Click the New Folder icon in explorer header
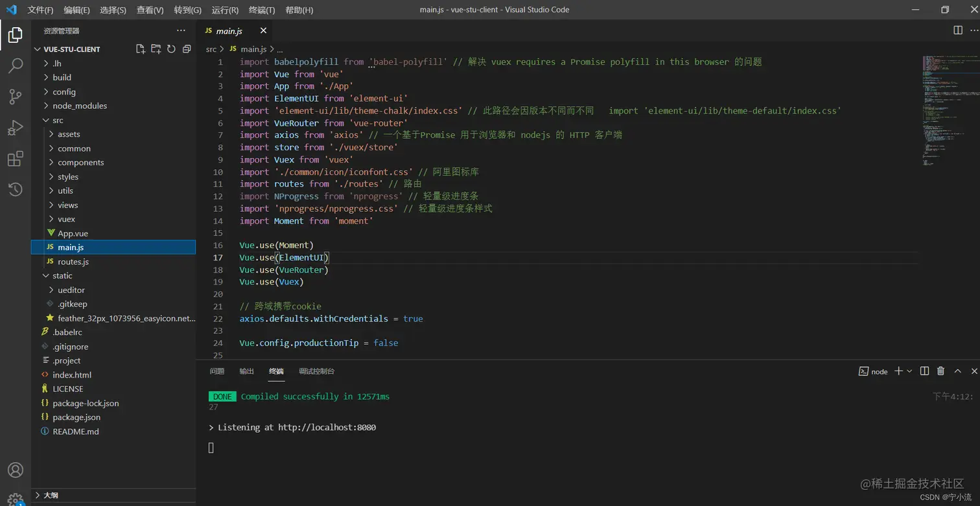This screenshot has height=506, width=980. (x=156, y=49)
